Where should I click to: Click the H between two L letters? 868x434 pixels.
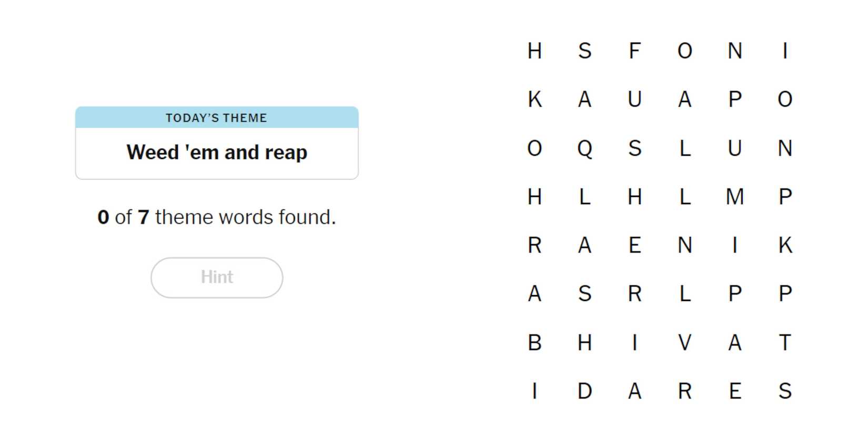[x=634, y=197]
